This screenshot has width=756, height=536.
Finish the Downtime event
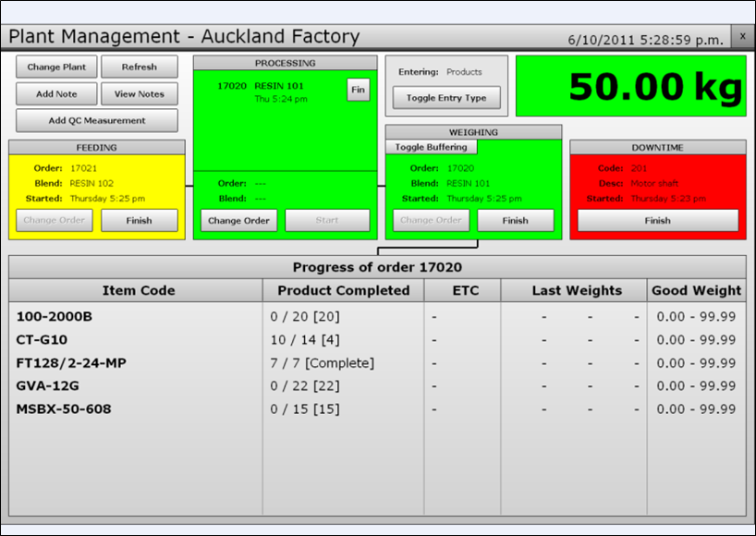pos(657,221)
